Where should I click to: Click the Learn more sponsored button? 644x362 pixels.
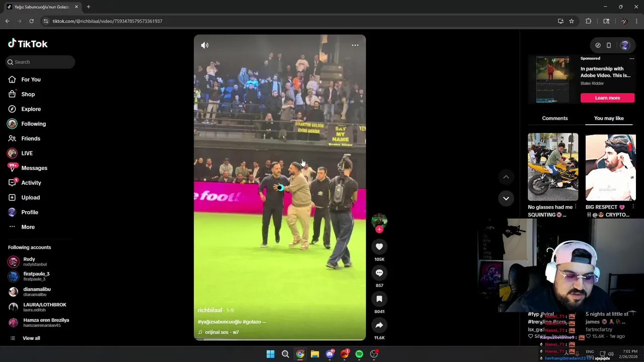(607, 98)
